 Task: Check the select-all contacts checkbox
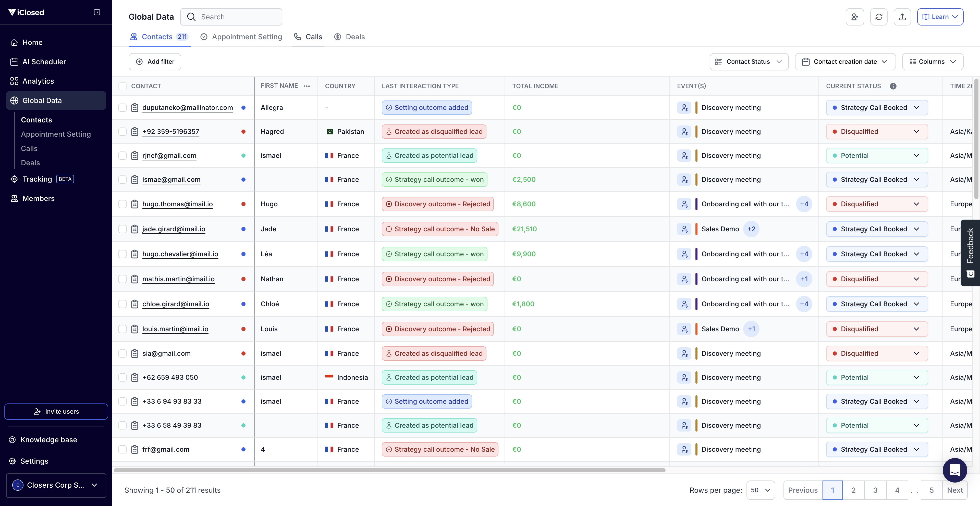122,86
